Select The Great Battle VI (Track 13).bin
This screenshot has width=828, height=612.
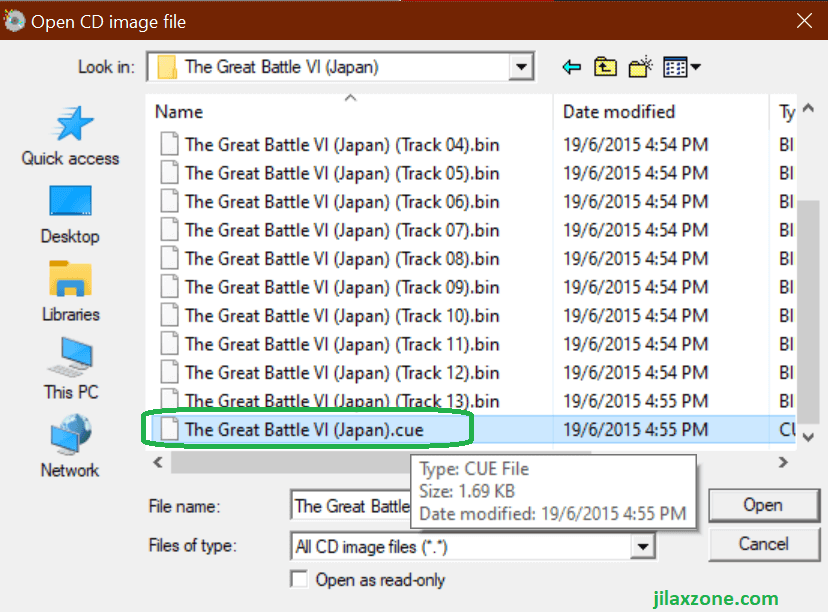tap(342, 401)
